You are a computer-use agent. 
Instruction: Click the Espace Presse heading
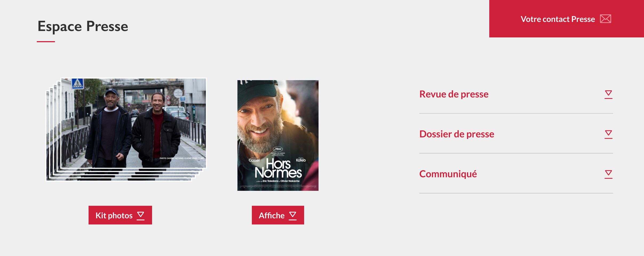point(83,26)
